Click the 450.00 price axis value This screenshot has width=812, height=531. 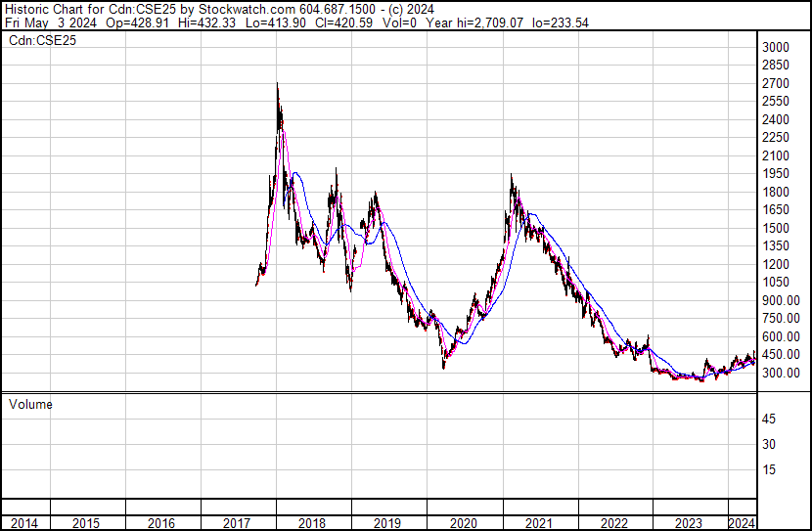pos(781,355)
